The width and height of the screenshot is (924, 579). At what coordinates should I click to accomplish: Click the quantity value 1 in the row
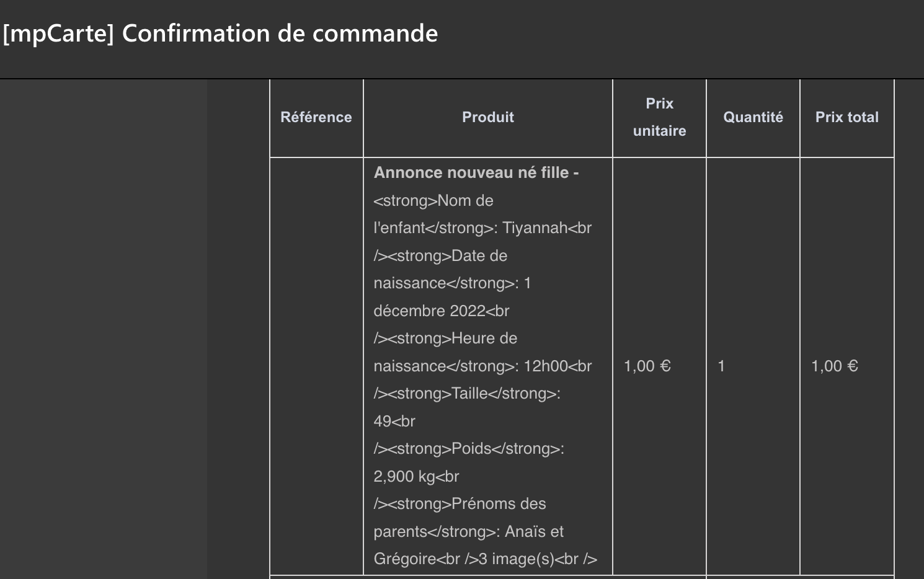tap(721, 366)
